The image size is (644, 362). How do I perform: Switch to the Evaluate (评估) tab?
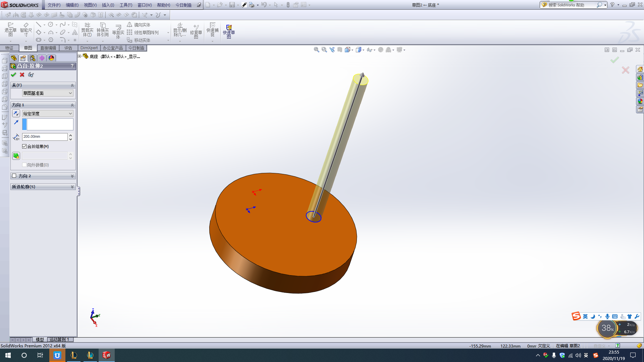click(x=68, y=48)
